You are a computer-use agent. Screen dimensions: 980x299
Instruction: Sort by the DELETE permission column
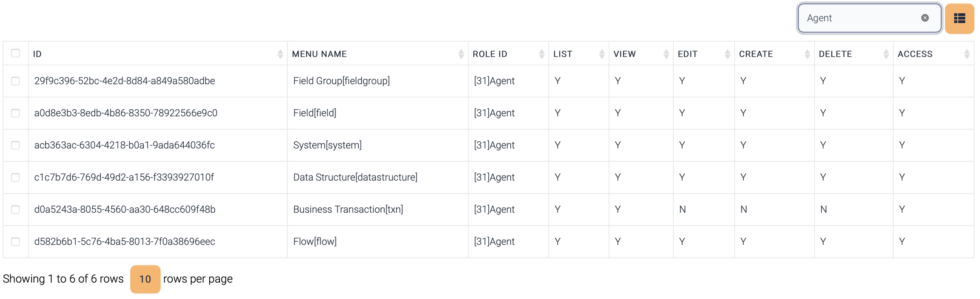[x=886, y=54]
